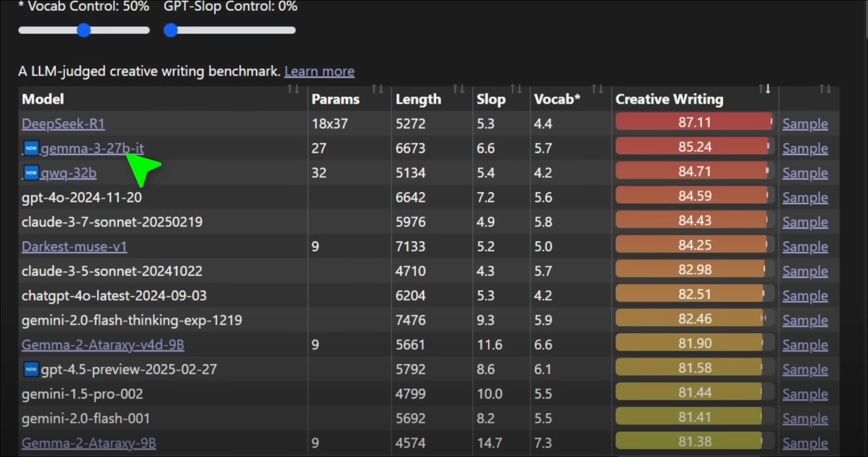This screenshot has width=868, height=457.
Task: View Sample for gemini-1.5-pro-002
Action: 805,394
